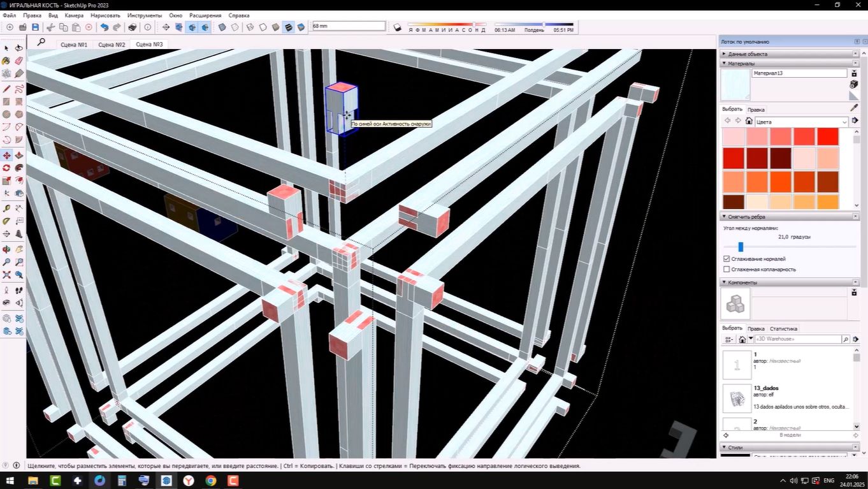868x489 pixels.
Task: Open the Details arrow beside 'Цвета'
Action: [855, 121]
